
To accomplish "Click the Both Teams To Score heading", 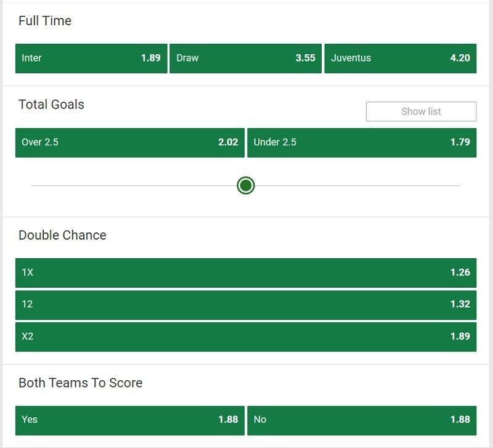I will (80, 383).
